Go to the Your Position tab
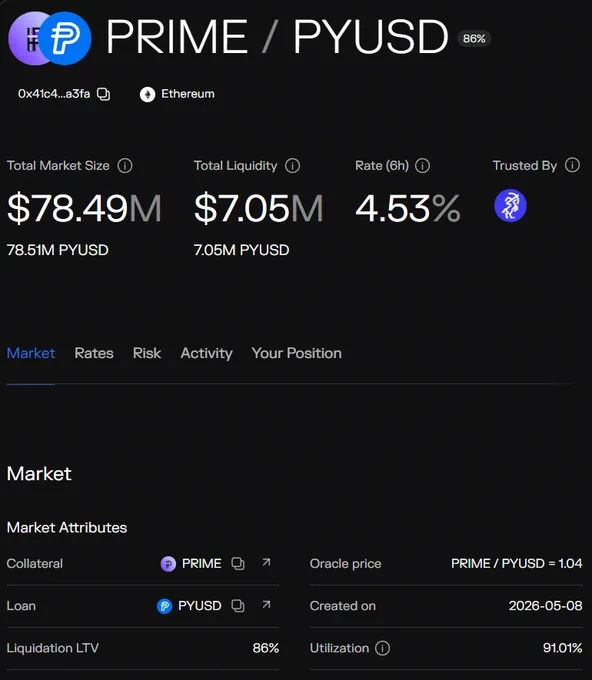592x680 pixels. coord(297,353)
